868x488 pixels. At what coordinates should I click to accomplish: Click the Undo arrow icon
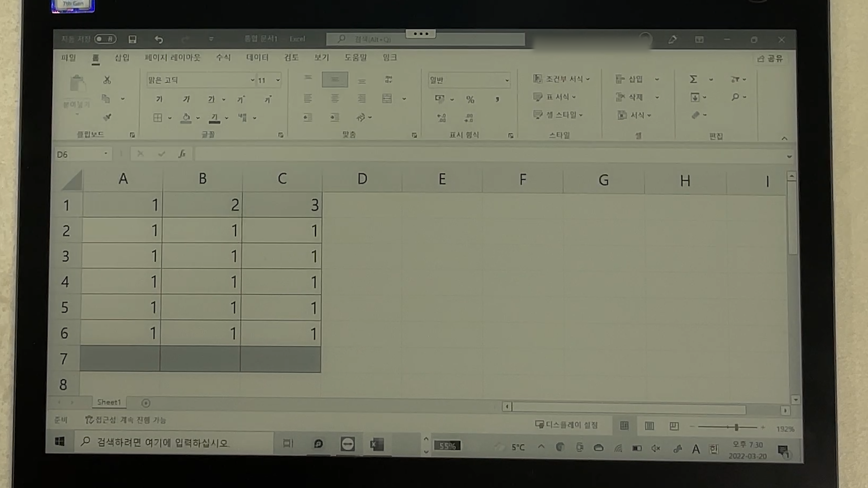tap(159, 40)
